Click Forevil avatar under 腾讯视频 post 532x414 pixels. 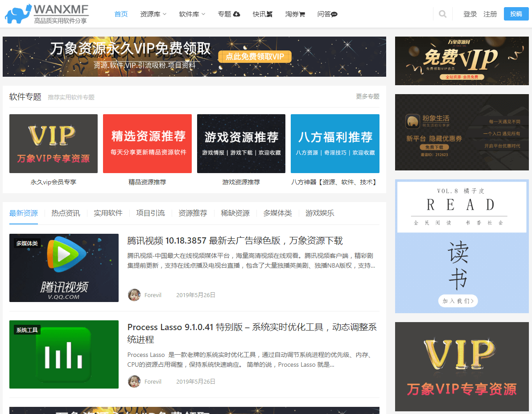[x=134, y=295]
